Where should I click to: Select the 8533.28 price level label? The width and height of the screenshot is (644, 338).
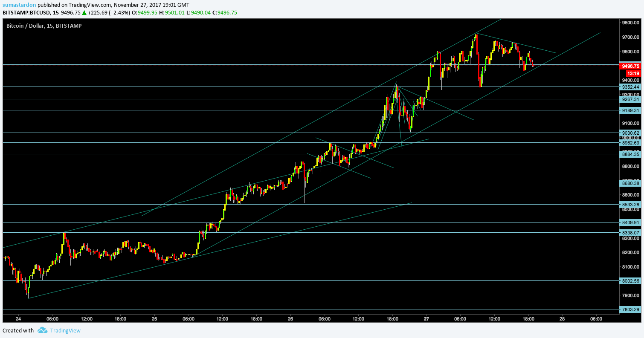tap(630, 205)
